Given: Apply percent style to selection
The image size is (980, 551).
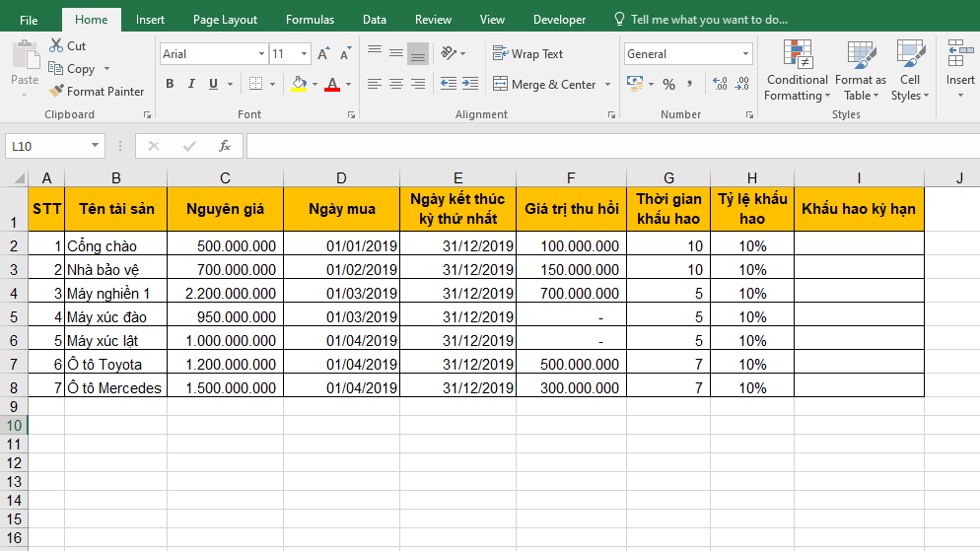Looking at the screenshot, I should point(668,85).
